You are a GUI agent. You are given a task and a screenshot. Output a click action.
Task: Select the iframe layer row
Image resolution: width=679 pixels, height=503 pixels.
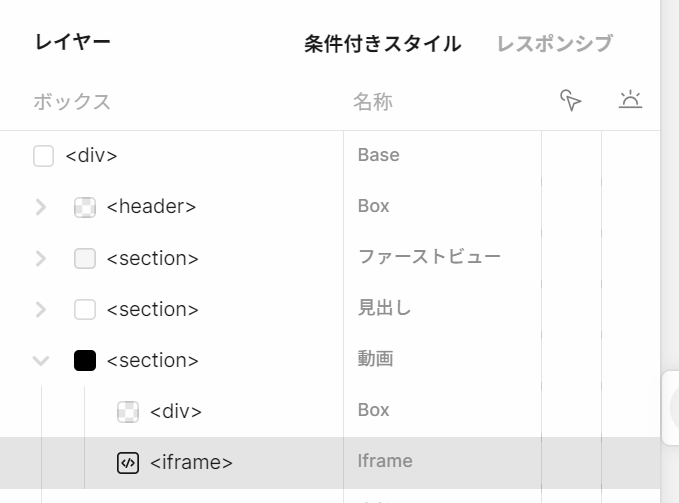click(191, 462)
